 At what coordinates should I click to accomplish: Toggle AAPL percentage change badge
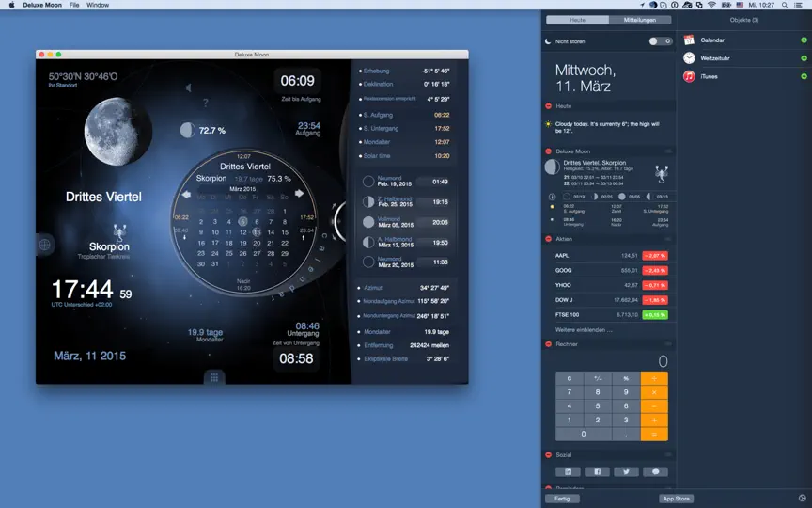click(654, 256)
